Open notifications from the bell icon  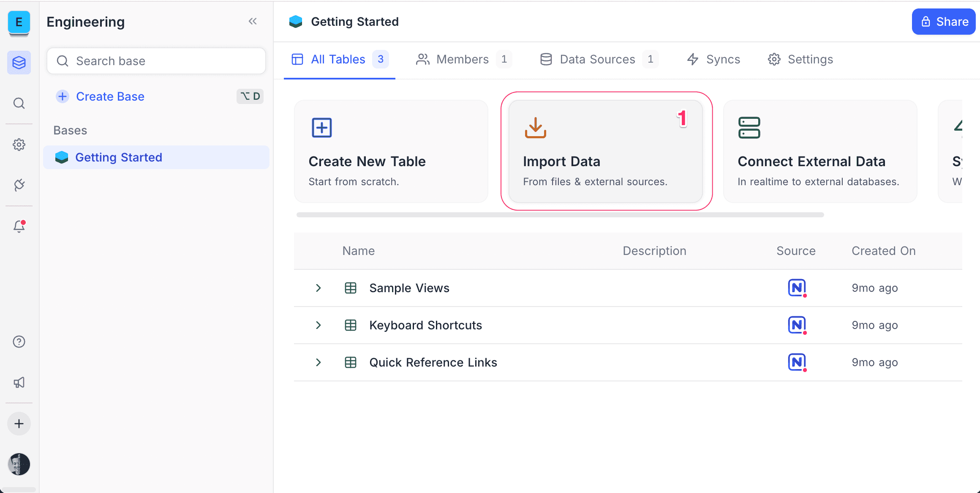pyautogui.click(x=19, y=226)
